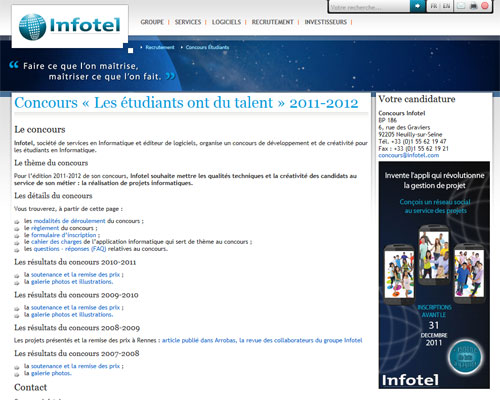Click 'Les résultats du concours 2008-2009' heading
Screen dimensions: 500x400
[x=77, y=328]
